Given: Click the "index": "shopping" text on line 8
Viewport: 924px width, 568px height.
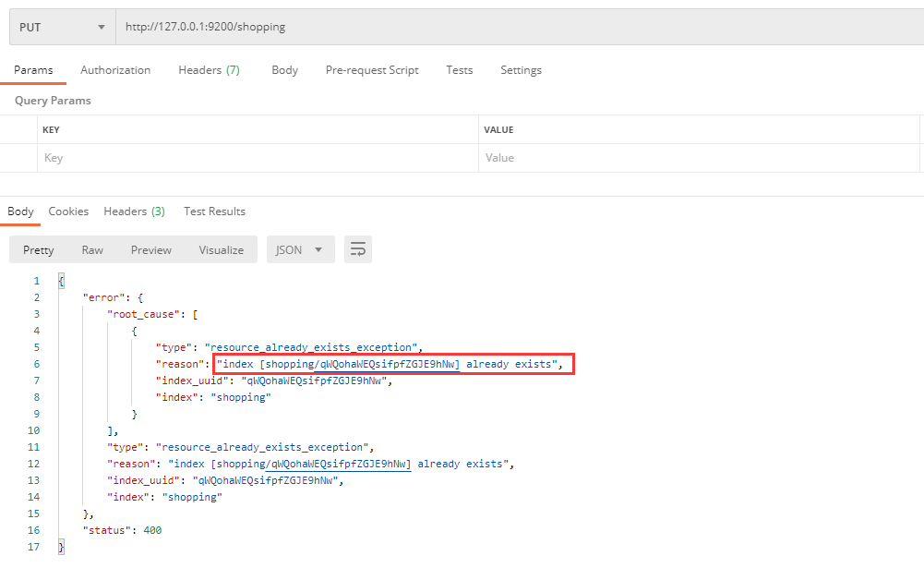Looking at the screenshot, I should pos(212,397).
